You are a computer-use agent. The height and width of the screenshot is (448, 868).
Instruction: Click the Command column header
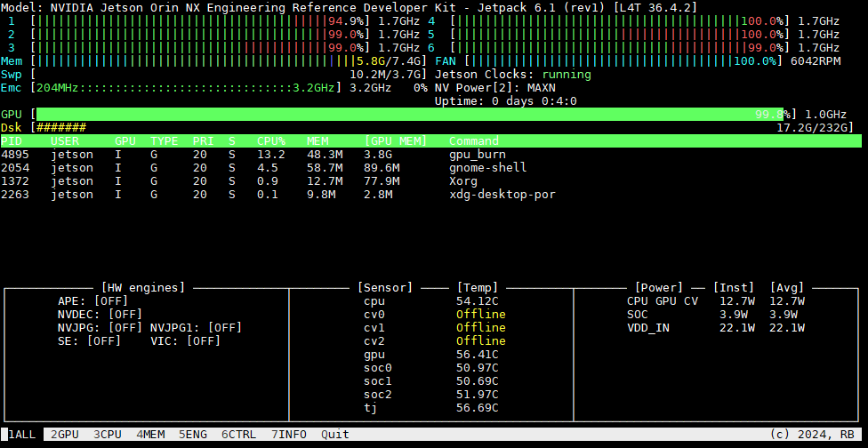click(474, 141)
